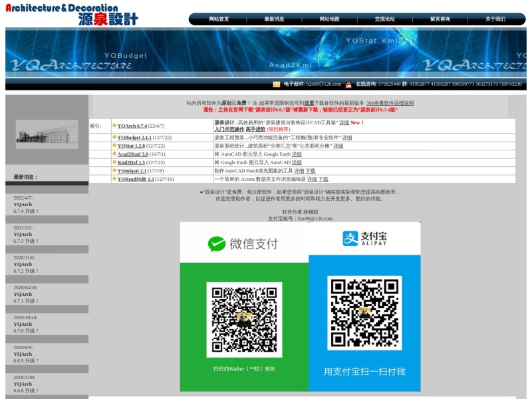The width and height of the screenshot is (532, 399).
Task: Click 详细 link for 源泉工程预算
Action: point(346,138)
